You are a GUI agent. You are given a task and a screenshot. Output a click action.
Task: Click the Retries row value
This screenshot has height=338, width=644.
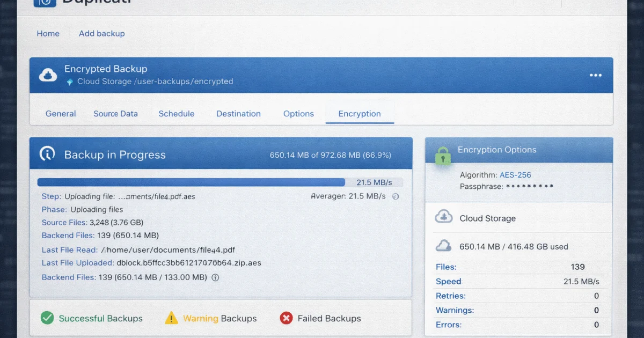596,296
